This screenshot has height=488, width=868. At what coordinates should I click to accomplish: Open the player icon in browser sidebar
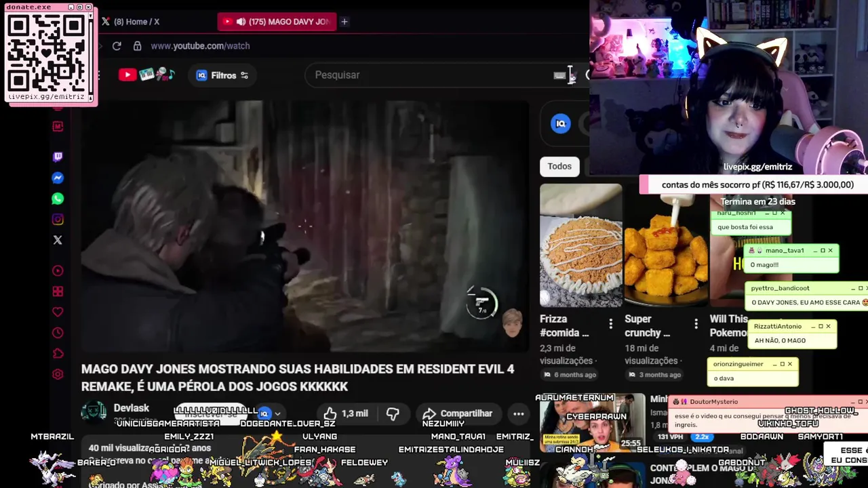[x=58, y=271]
